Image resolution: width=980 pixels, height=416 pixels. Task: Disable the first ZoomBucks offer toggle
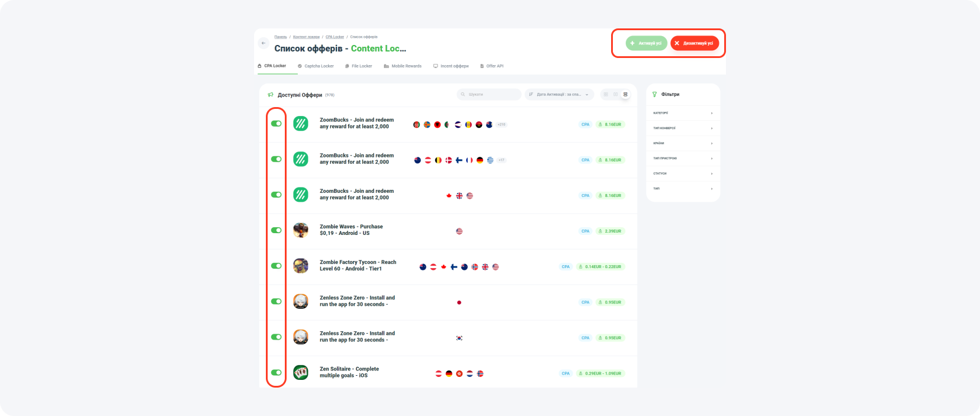point(276,124)
